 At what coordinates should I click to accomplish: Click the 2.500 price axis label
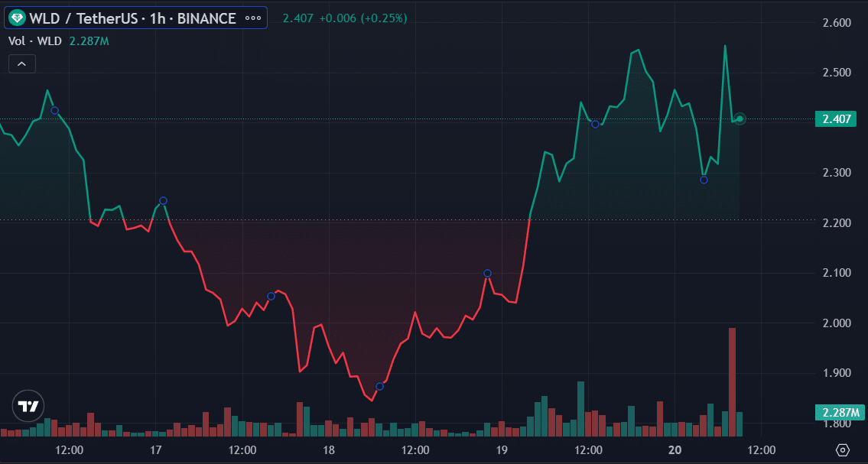click(837, 73)
